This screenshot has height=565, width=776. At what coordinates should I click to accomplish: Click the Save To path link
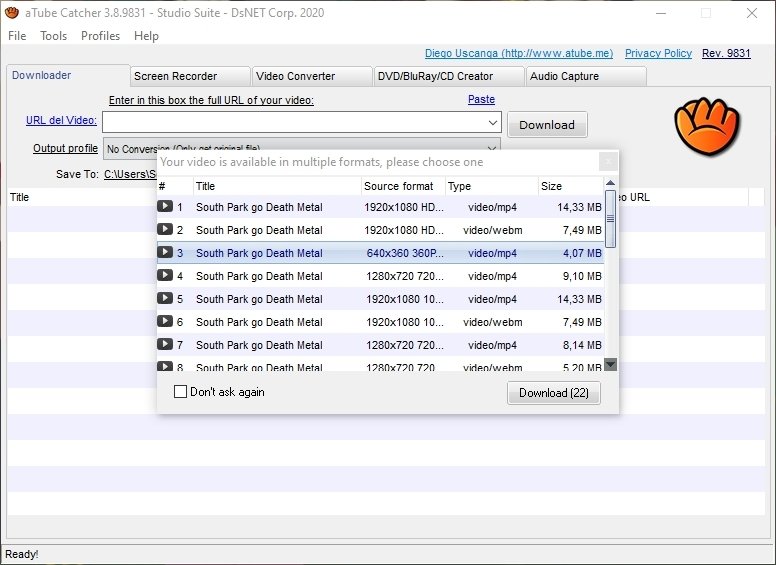pyautogui.click(x=130, y=174)
